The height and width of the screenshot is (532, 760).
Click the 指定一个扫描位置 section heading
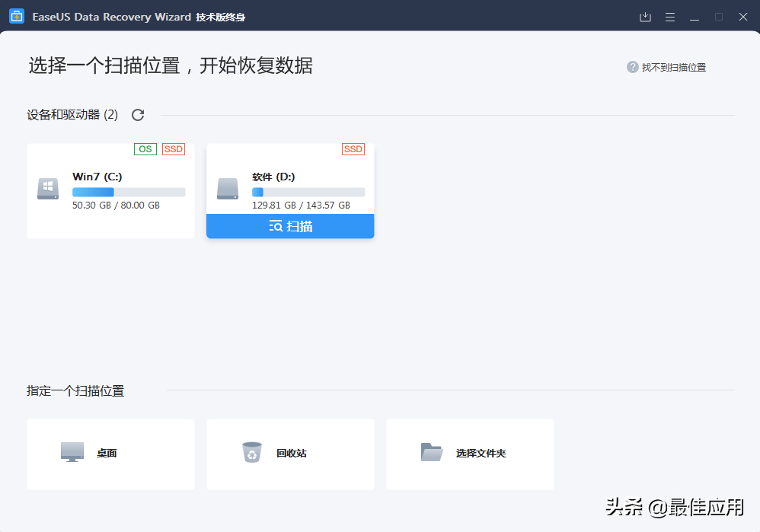75,391
